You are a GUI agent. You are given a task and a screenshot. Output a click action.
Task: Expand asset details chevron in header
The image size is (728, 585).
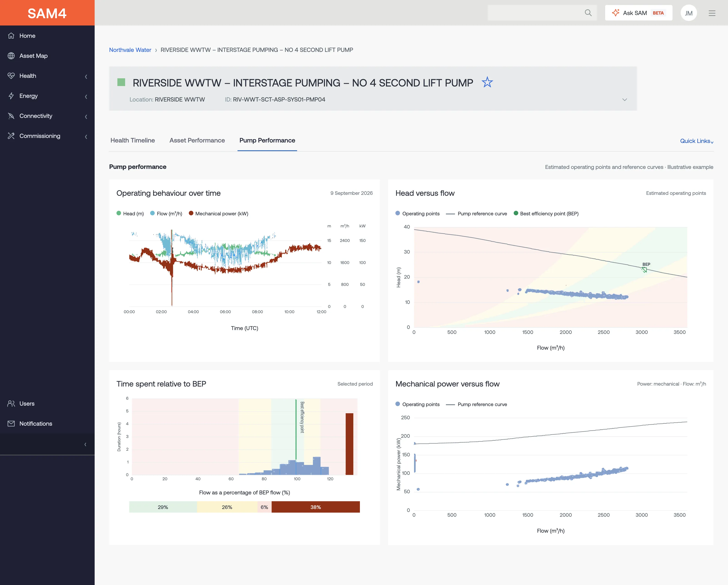point(624,100)
